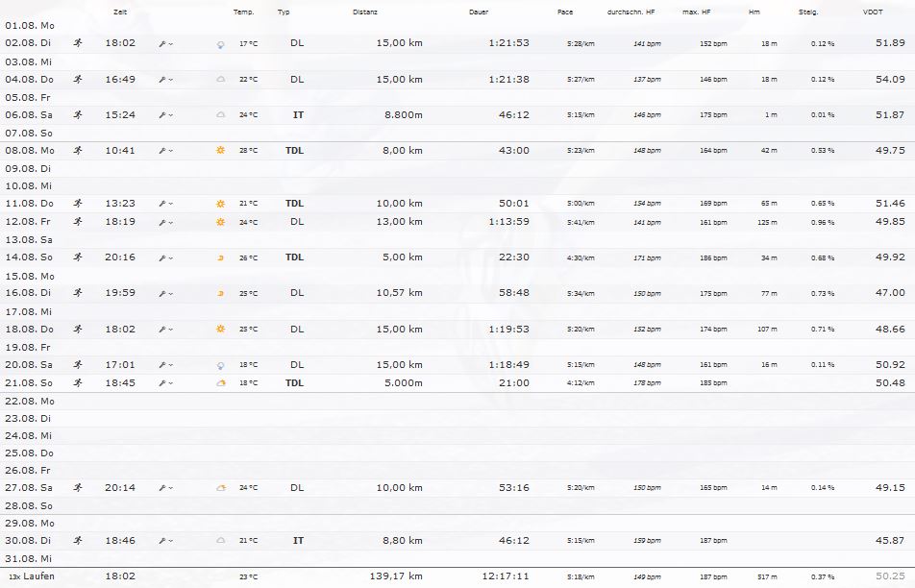Click the partly cloudy icon on 27.08.
The image size is (915, 588).
(220, 488)
